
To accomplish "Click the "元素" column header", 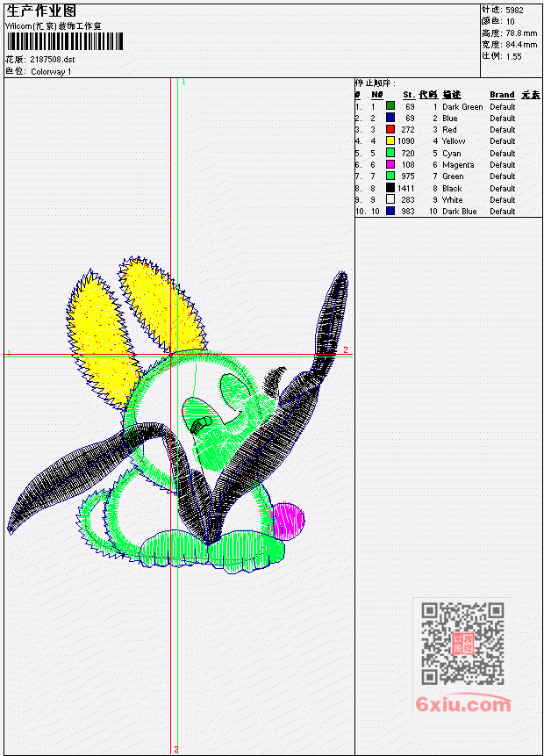I will coord(531,95).
